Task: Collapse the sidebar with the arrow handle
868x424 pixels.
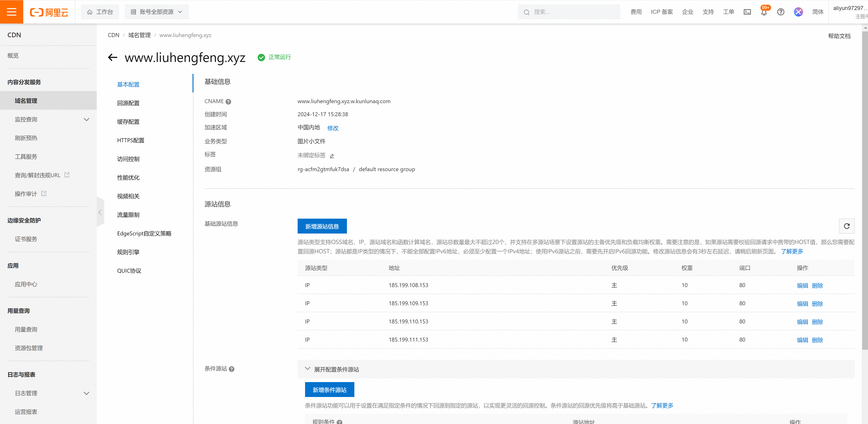Action: [100, 212]
